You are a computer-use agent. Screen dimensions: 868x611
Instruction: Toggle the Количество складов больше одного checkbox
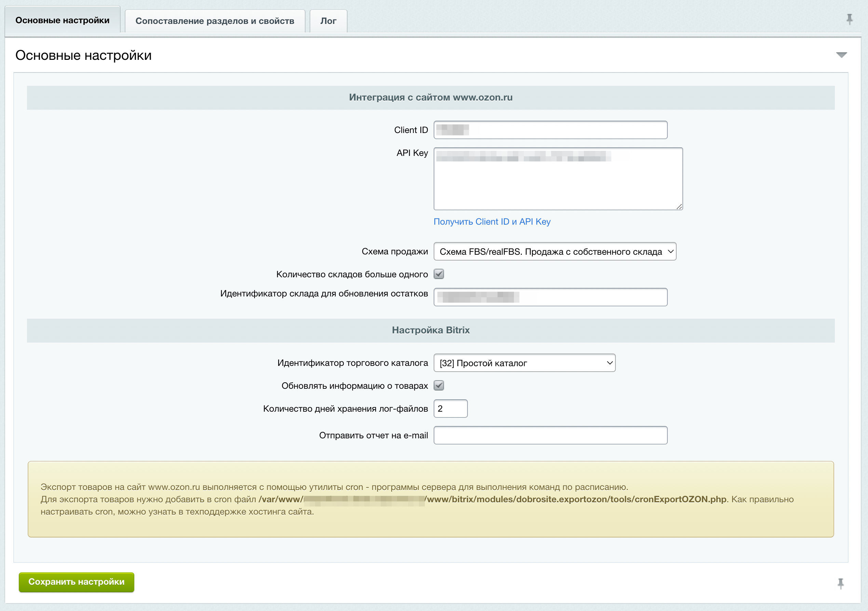click(438, 274)
